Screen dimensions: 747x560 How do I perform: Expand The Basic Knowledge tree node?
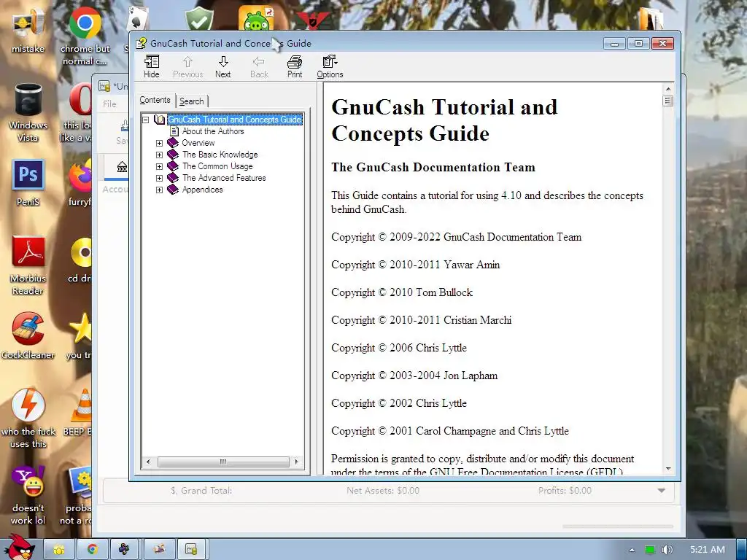[x=159, y=155]
